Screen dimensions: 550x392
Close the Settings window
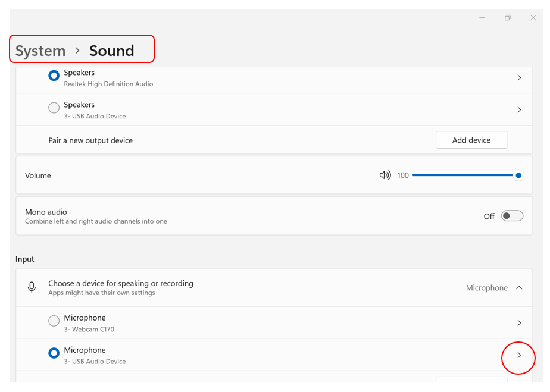(x=533, y=18)
